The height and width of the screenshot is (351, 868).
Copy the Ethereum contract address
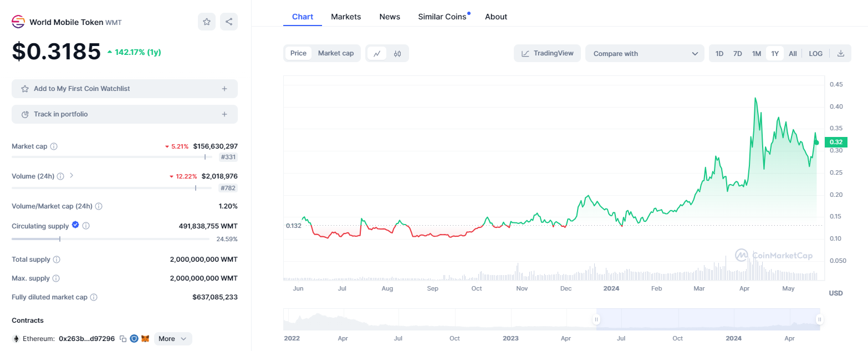123,339
